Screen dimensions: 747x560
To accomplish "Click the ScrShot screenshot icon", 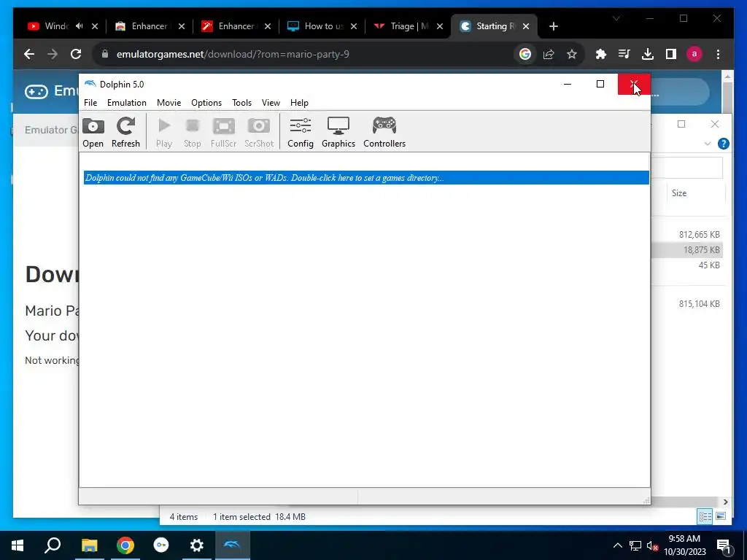I will [x=259, y=133].
